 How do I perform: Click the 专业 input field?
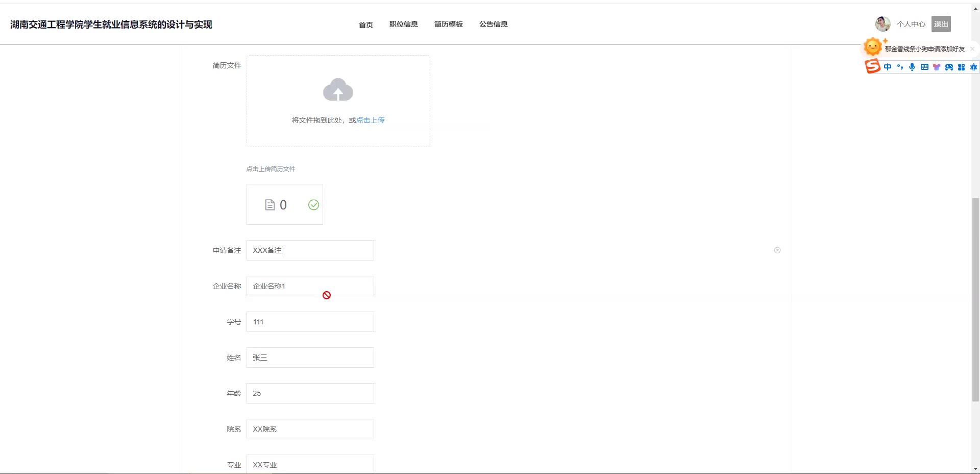[x=310, y=464]
